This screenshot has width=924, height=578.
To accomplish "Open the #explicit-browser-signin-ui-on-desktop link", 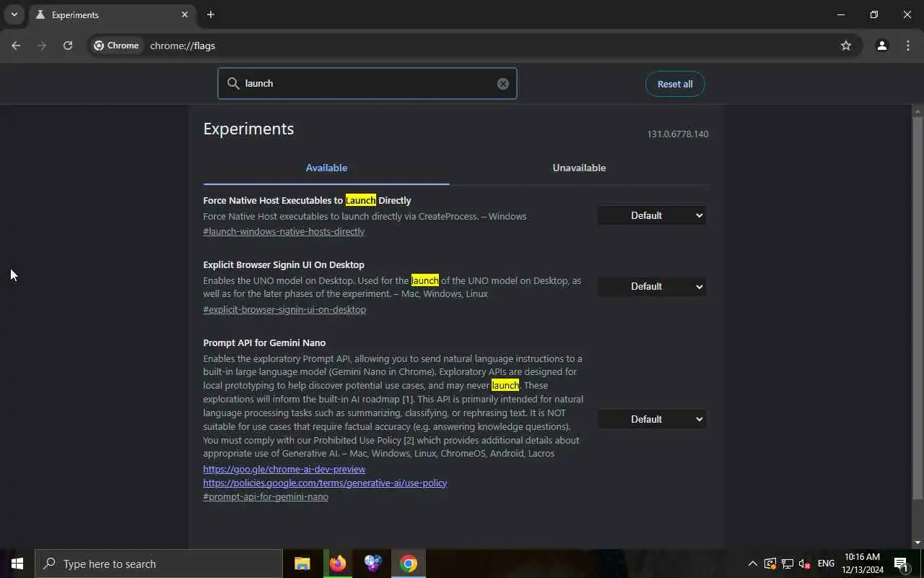I will click(284, 310).
